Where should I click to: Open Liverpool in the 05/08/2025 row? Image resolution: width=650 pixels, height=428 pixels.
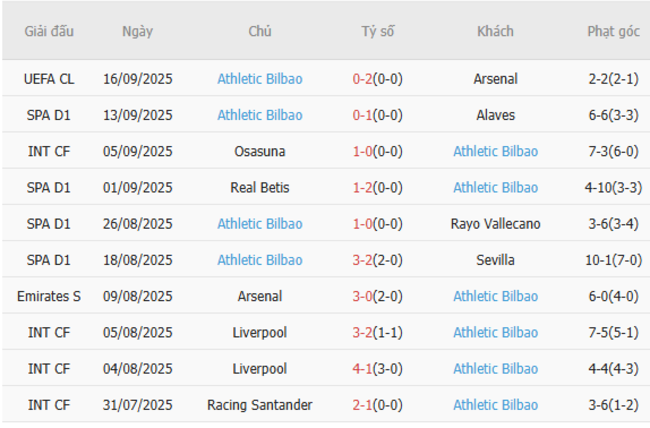pos(260,333)
